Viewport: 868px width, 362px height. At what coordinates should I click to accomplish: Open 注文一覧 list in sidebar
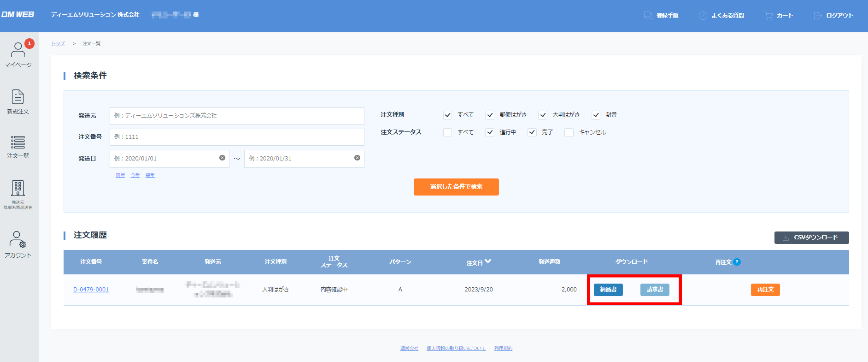click(18, 147)
